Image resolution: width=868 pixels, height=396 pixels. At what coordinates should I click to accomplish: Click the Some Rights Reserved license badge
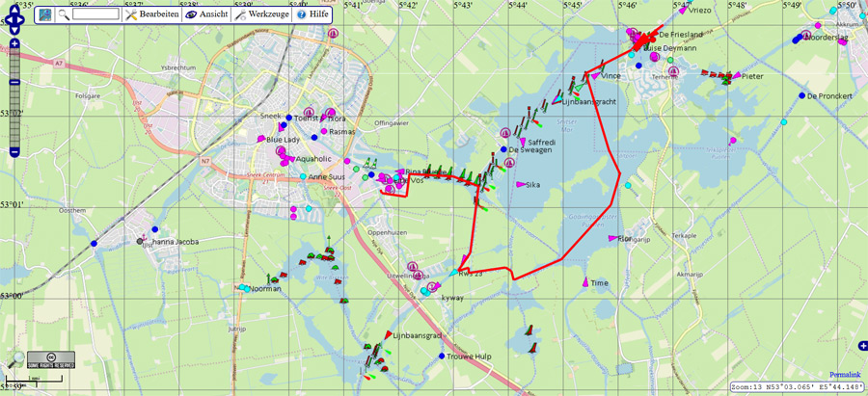pos(50,360)
